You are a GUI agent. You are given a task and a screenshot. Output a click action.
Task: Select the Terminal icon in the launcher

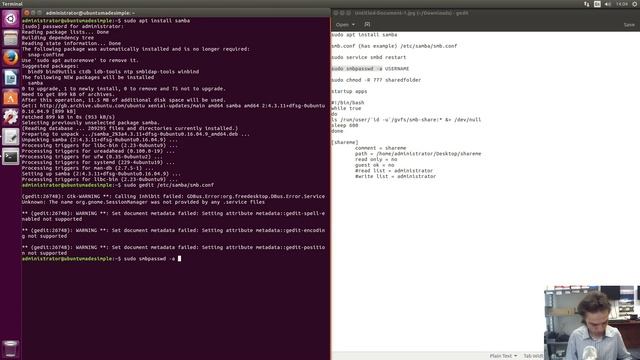[10, 157]
